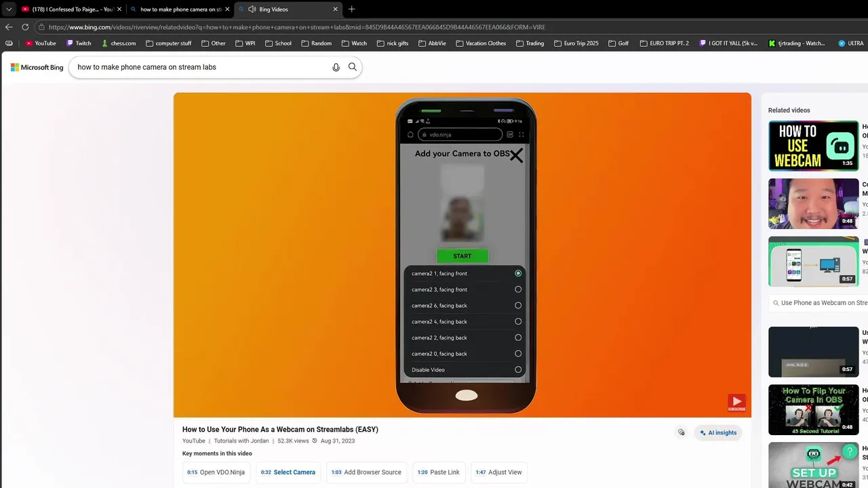
Task: Open the 0:48 smiling man related video
Action: click(x=814, y=203)
